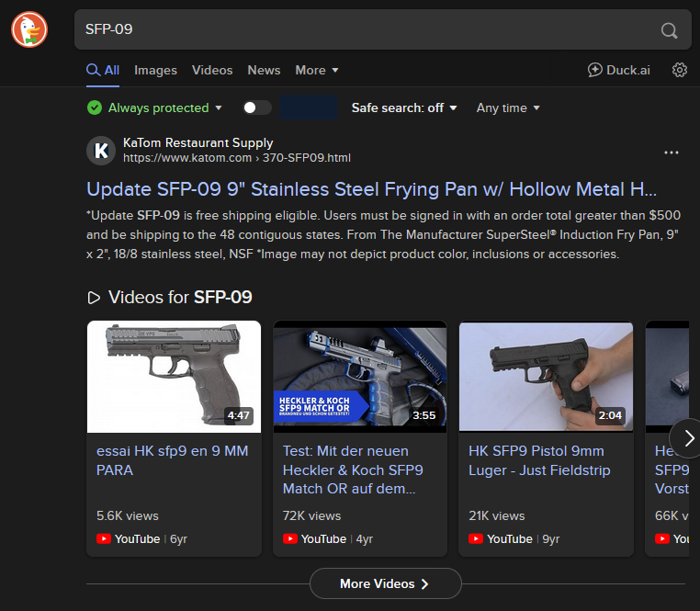
Task: Open the three-dot result options menu
Action: click(x=671, y=153)
